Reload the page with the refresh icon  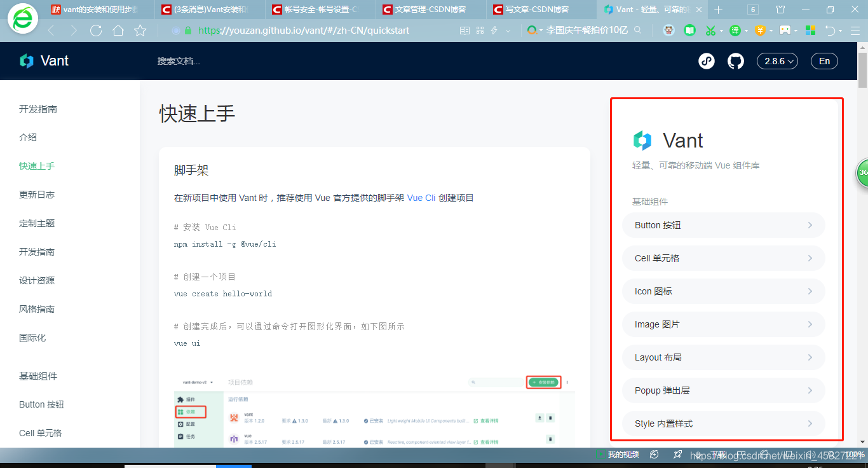(x=96, y=31)
